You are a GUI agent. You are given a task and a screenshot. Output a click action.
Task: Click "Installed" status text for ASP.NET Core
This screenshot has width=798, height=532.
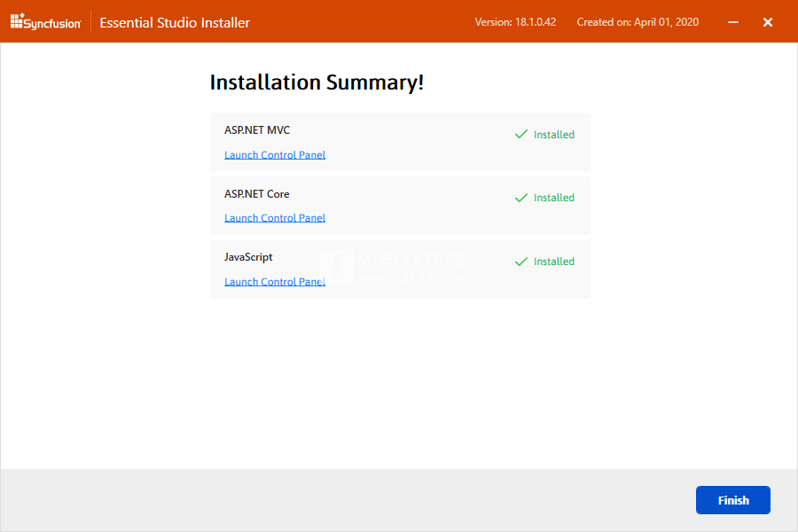tap(553, 198)
